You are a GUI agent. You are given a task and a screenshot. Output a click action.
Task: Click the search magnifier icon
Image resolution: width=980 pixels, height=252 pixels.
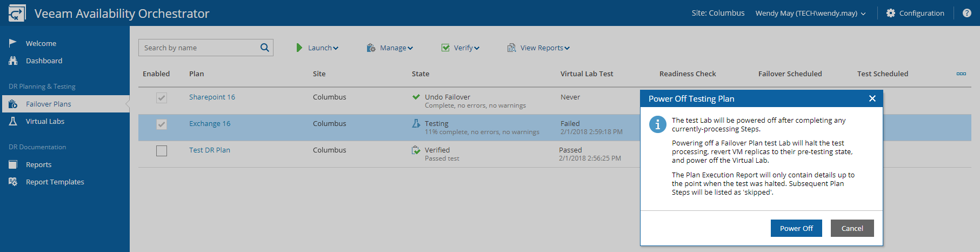tap(264, 48)
